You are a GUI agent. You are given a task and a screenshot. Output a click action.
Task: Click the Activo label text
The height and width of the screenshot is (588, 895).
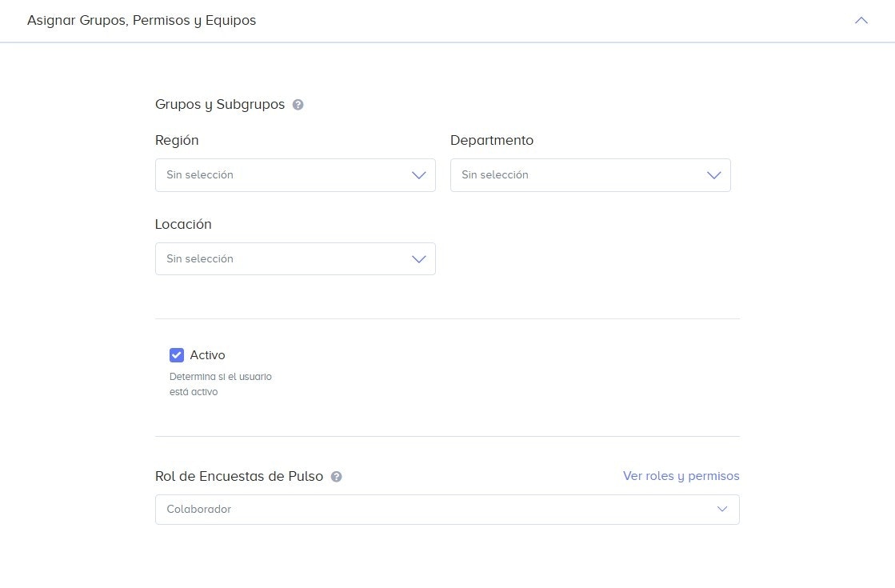pos(207,355)
